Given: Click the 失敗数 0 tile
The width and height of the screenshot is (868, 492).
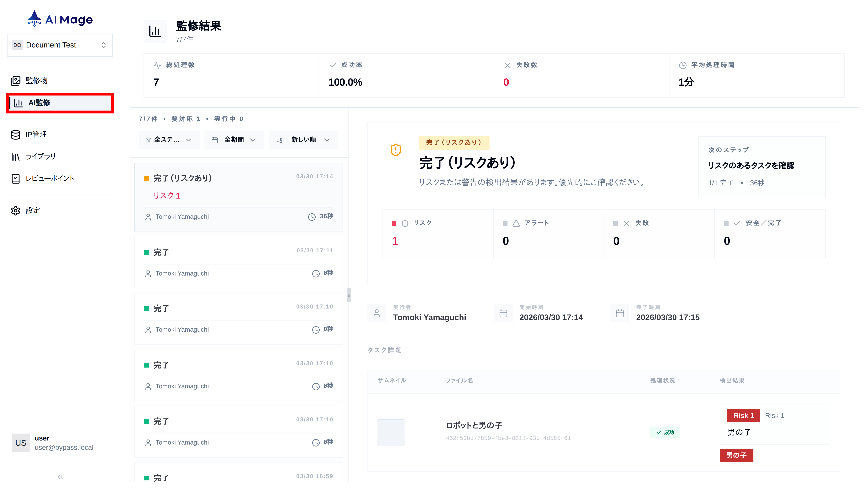Looking at the screenshot, I should coord(581,75).
